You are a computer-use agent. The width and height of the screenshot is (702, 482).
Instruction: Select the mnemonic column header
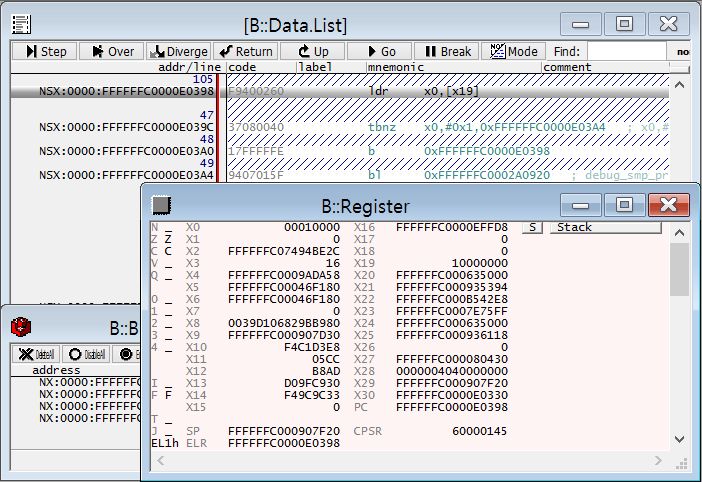(396, 67)
